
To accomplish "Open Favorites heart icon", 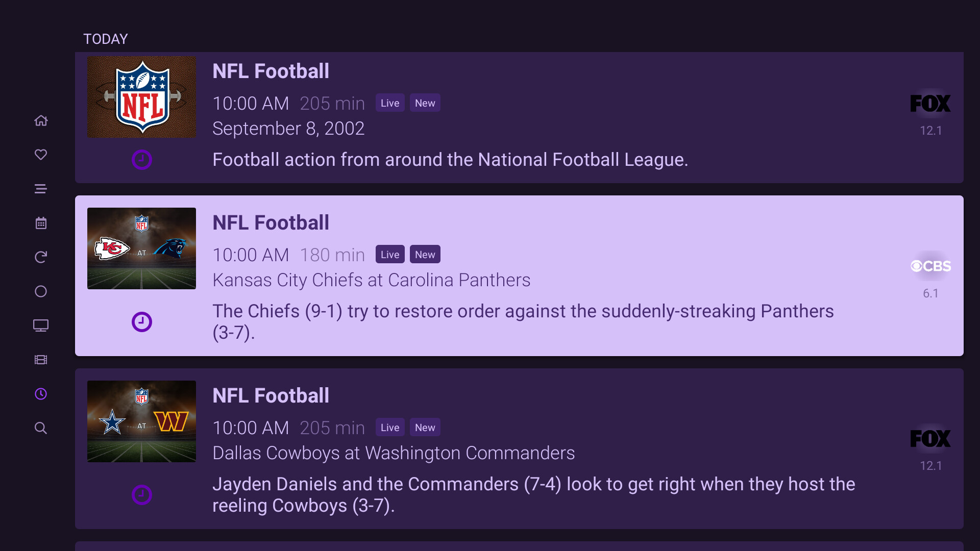I will tap(41, 155).
